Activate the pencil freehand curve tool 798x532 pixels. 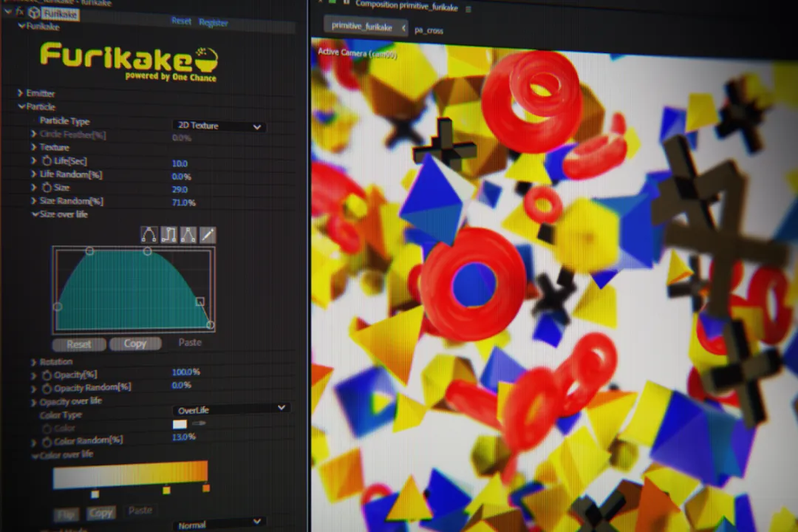click(x=207, y=235)
